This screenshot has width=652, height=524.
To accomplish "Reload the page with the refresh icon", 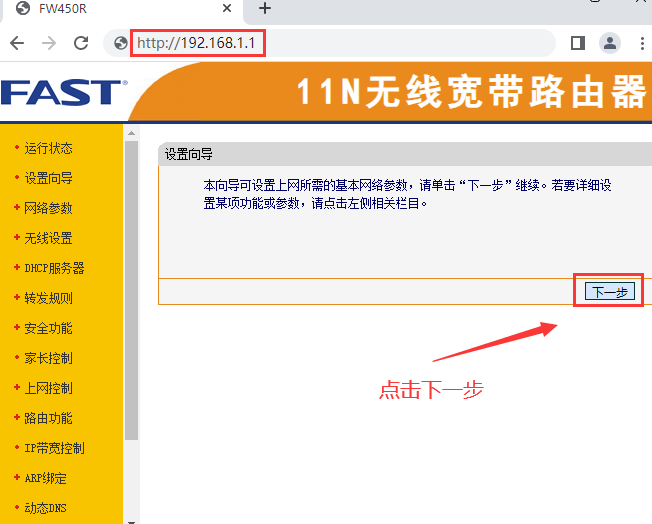I will point(81,43).
